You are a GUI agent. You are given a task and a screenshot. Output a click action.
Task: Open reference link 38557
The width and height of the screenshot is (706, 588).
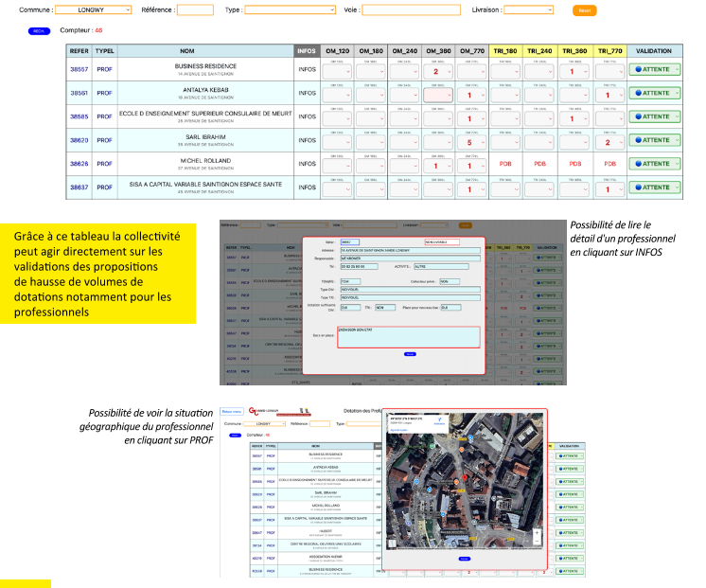79,70
